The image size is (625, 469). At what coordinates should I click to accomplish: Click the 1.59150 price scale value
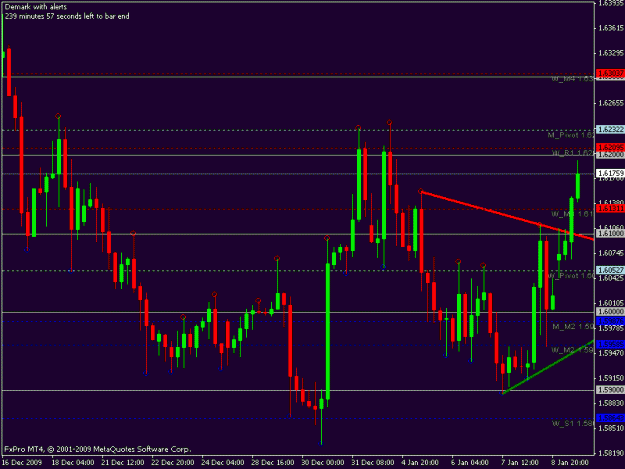(611, 378)
